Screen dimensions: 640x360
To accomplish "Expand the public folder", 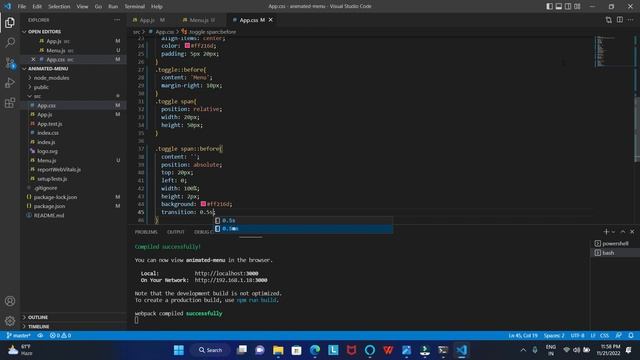I will click(41, 87).
